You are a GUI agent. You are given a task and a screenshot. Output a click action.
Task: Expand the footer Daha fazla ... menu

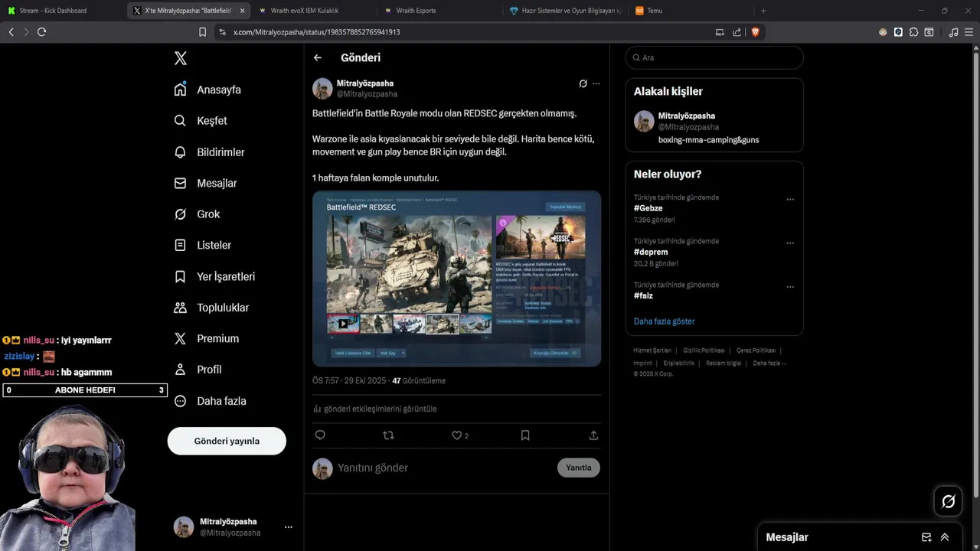[769, 363]
